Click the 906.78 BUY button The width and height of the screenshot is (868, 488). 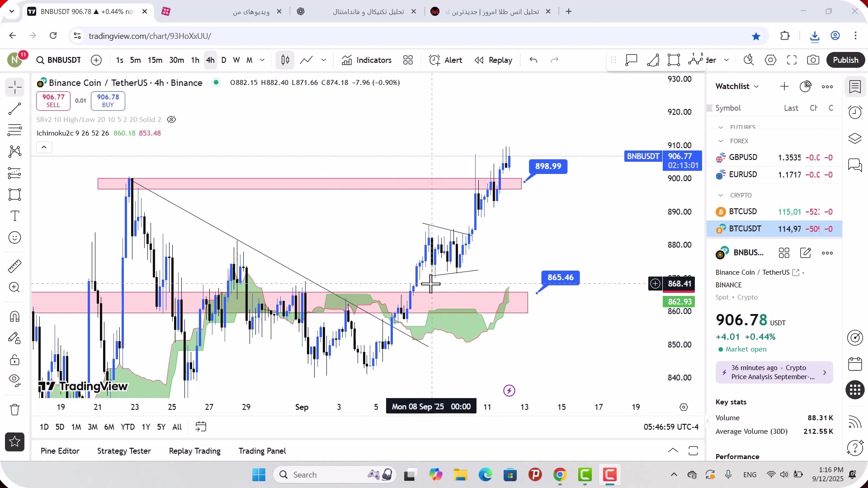pos(108,101)
